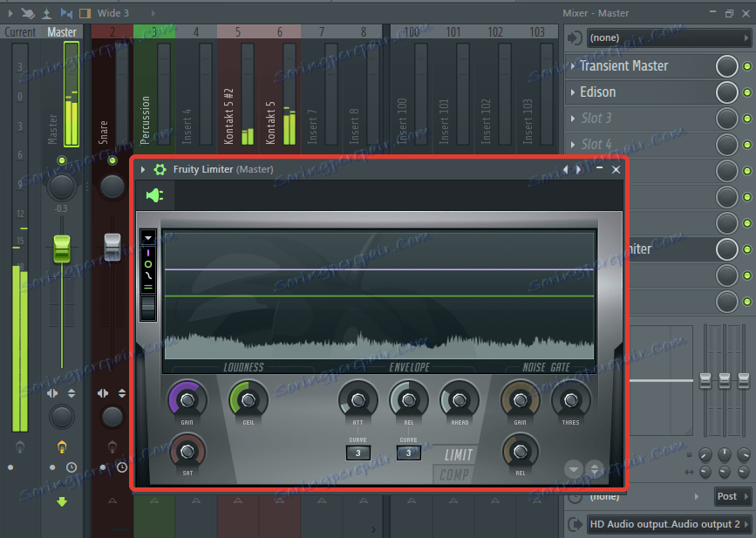Click the Master swap channels icon

coord(52,393)
